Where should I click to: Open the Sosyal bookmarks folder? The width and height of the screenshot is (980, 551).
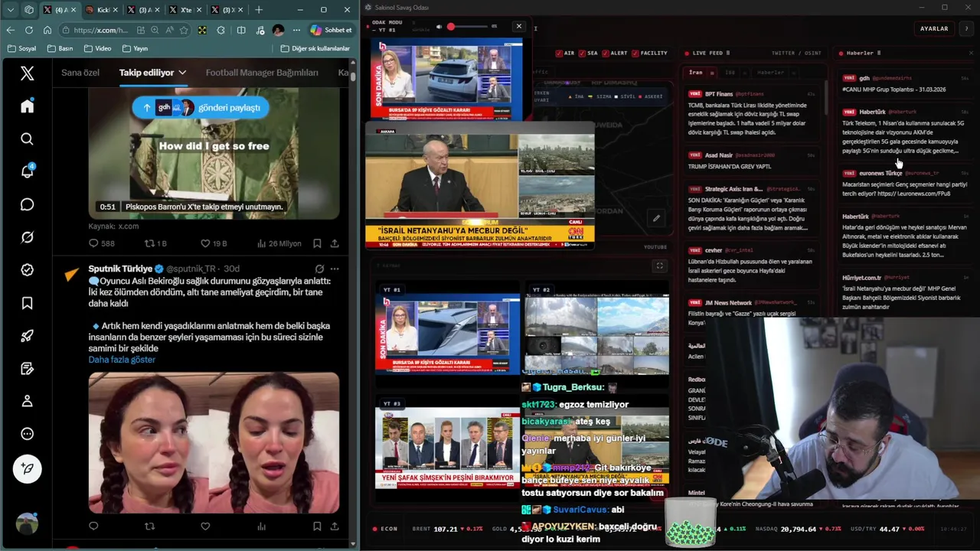pos(21,48)
